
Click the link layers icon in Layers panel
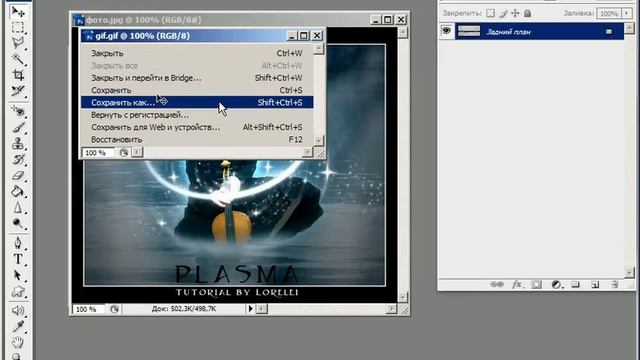(x=497, y=284)
